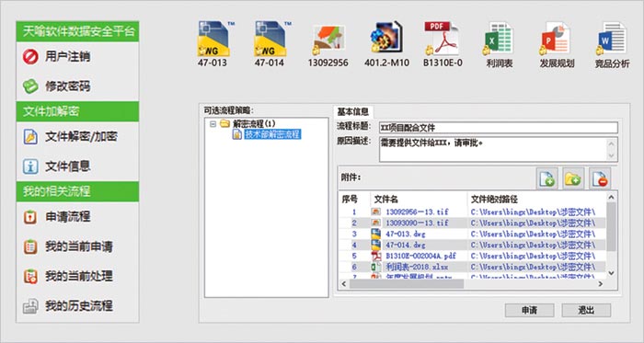Select the 47-014.dwg file name
644x343 pixels.
point(406,245)
